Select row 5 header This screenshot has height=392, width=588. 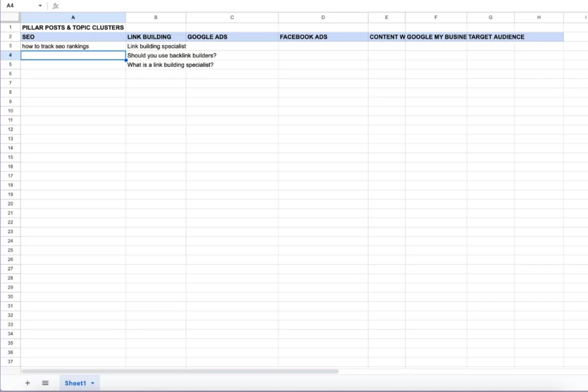click(10, 64)
